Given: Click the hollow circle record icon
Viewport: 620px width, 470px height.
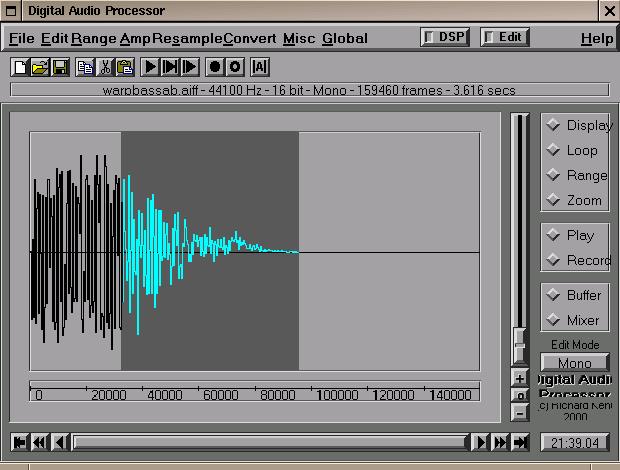Looking at the screenshot, I should click(235, 67).
